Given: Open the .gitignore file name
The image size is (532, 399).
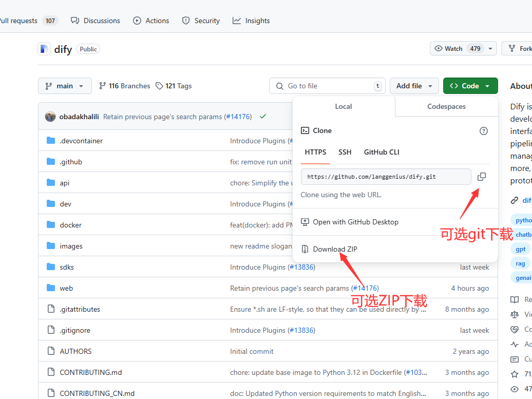Looking at the screenshot, I should click(75, 330).
